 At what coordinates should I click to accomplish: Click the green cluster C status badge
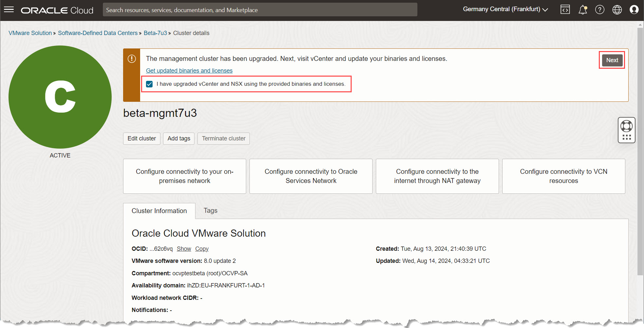point(60,97)
